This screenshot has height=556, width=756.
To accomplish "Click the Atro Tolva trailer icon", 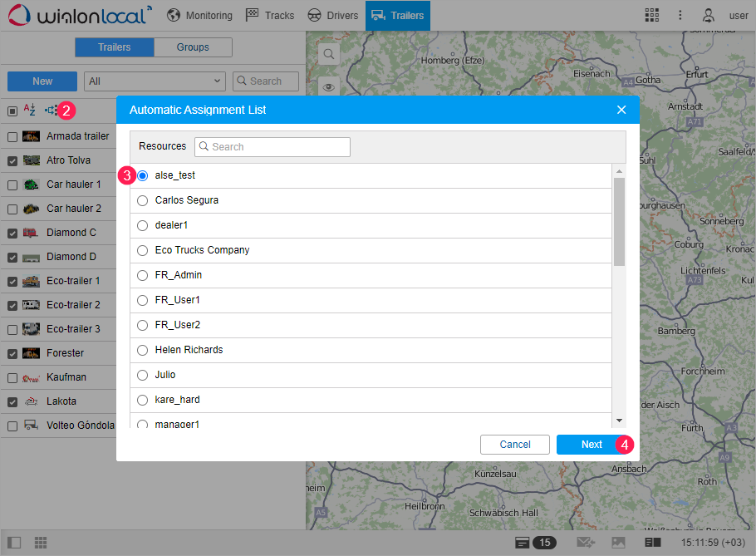I will pyautogui.click(x=32, y=160).
